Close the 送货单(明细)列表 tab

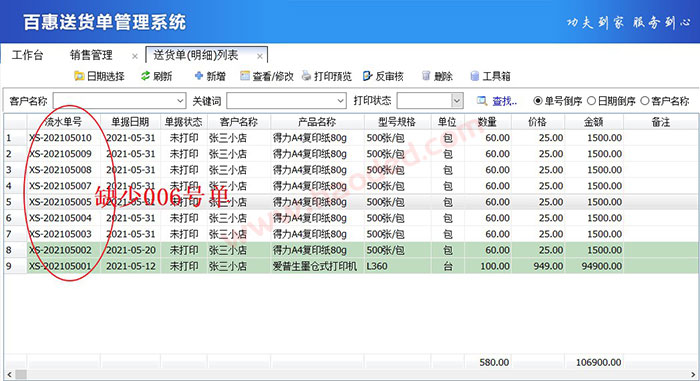tap(259, 56)
